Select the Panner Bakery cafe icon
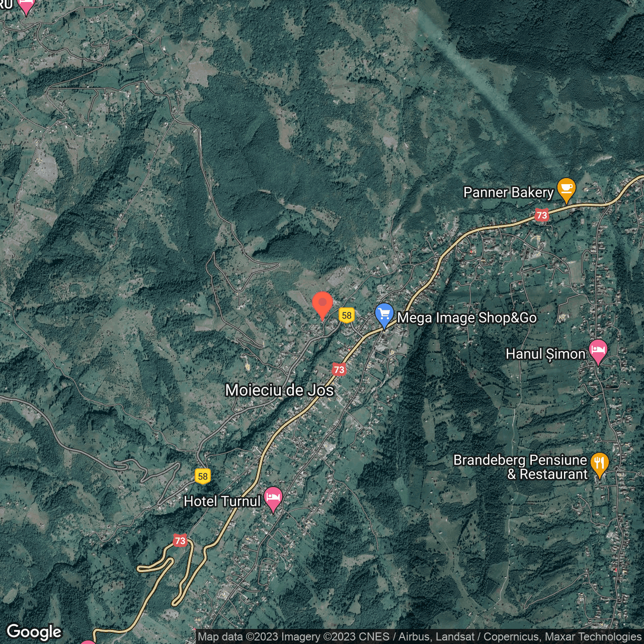Screen dimensions: 644x644 (x=566, y=190)
